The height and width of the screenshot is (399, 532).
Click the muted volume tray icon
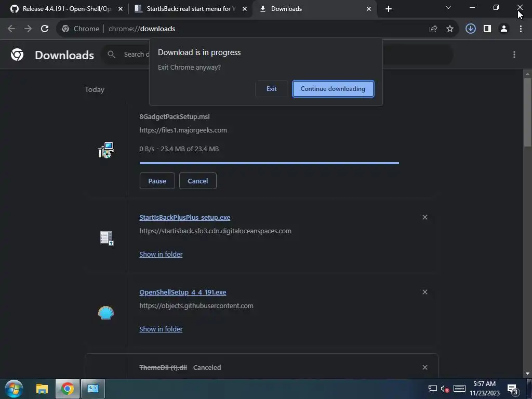(x=445, y=389)
